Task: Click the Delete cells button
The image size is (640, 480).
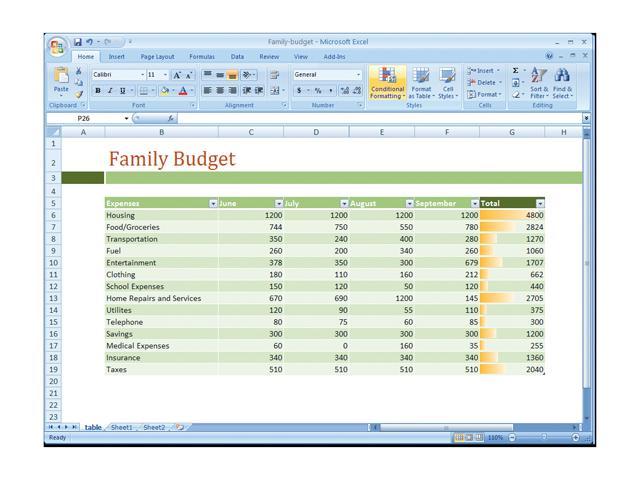Action: [484, 83]
